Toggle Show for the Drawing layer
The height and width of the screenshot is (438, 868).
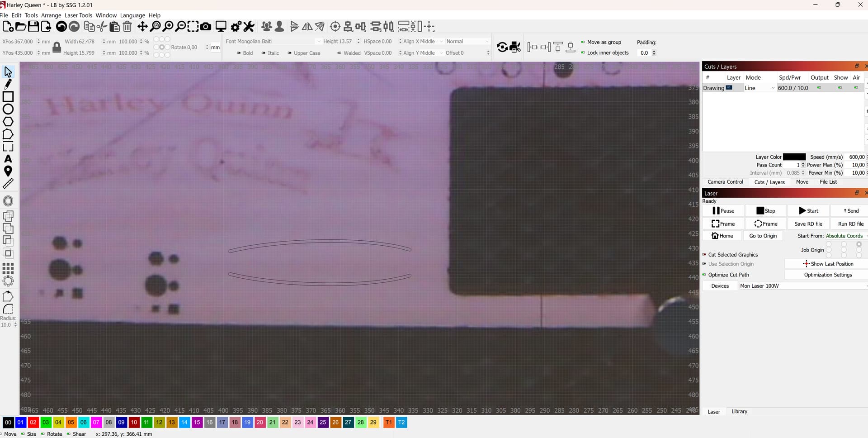click(x=840, y=88)
